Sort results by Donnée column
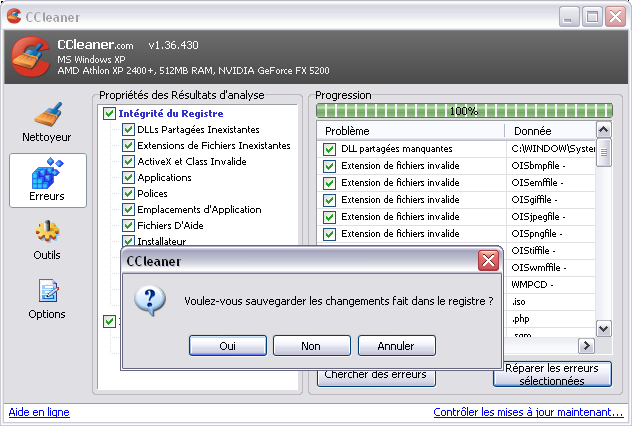Image resolution: width=632 pixels, height=426 pixels. point(550,131)
